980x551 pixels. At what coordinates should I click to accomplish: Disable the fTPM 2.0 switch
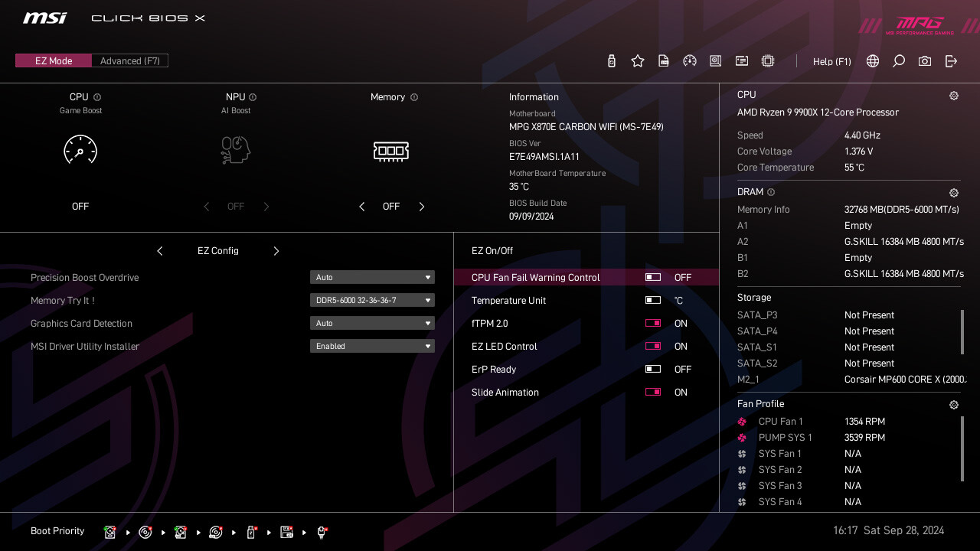pyautogui.click(x=653, y=324)
